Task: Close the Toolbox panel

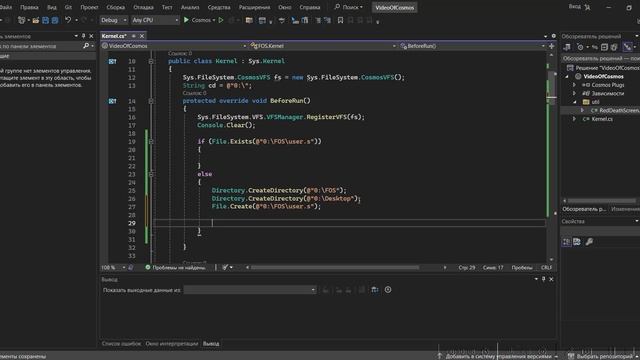Action: [x=91, y=36]
